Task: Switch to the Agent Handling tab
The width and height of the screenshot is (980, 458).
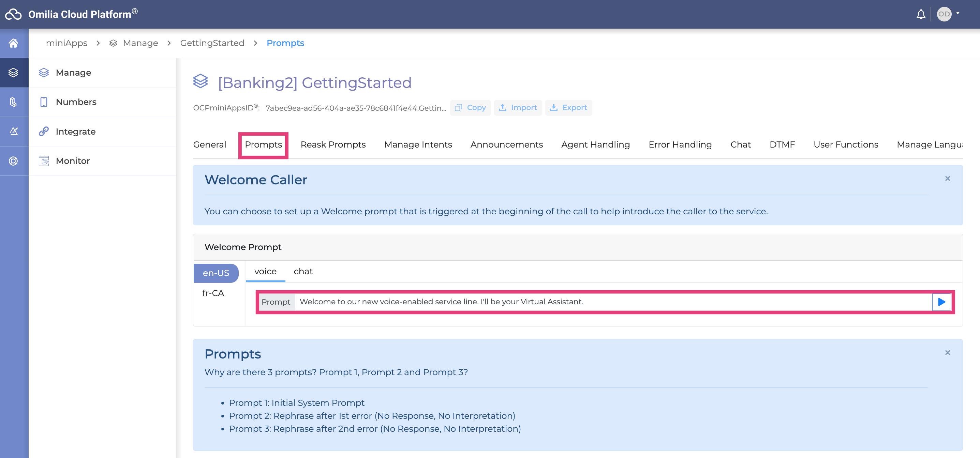Action: pos(595,144)
